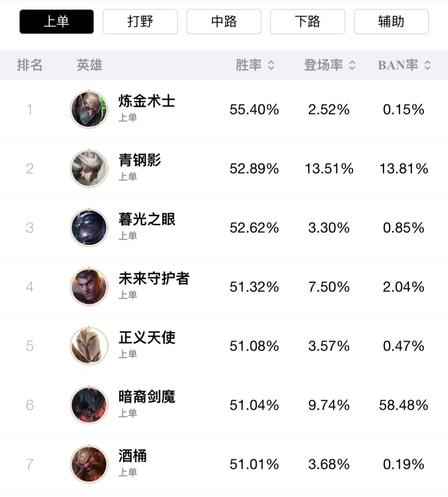Sort by 登场率 using its arrow icon
Screen dimensions: 448x497
click(x=352, y=65)
